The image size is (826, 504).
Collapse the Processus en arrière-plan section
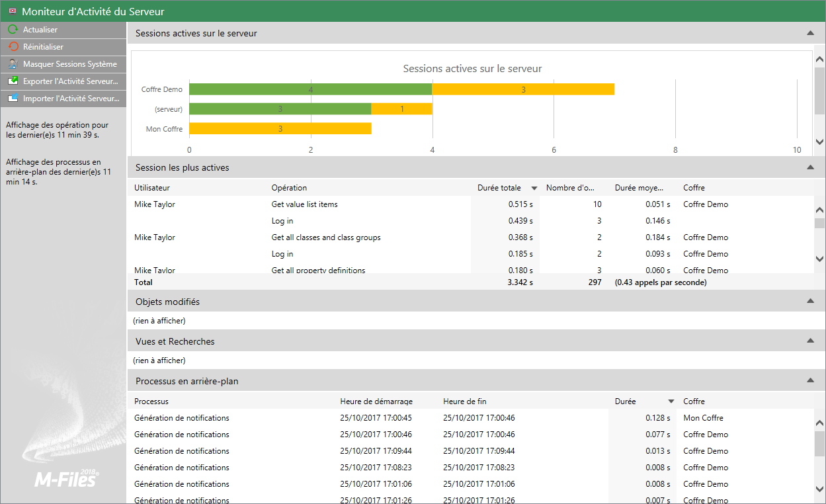pos(810,381)
